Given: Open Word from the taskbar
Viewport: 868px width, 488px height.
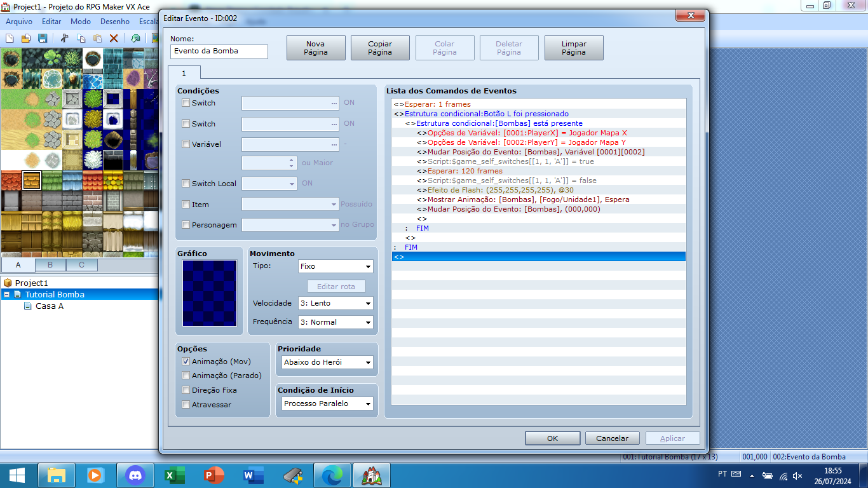Looking at the screenshot, I should (x=252, y=475).
